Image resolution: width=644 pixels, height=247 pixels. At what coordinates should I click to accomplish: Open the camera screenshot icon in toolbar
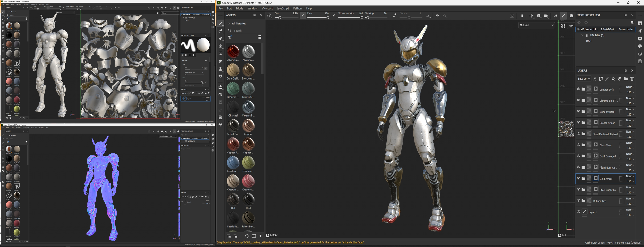pyautogui.click(x=571, y=16)
